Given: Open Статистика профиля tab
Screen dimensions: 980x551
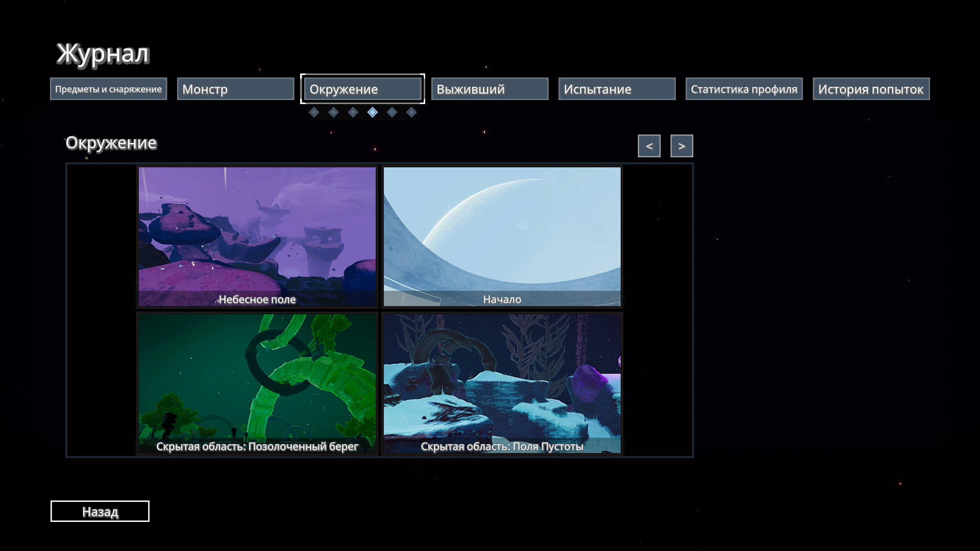Looking at the screenshot, I should (x=744, y=89).
